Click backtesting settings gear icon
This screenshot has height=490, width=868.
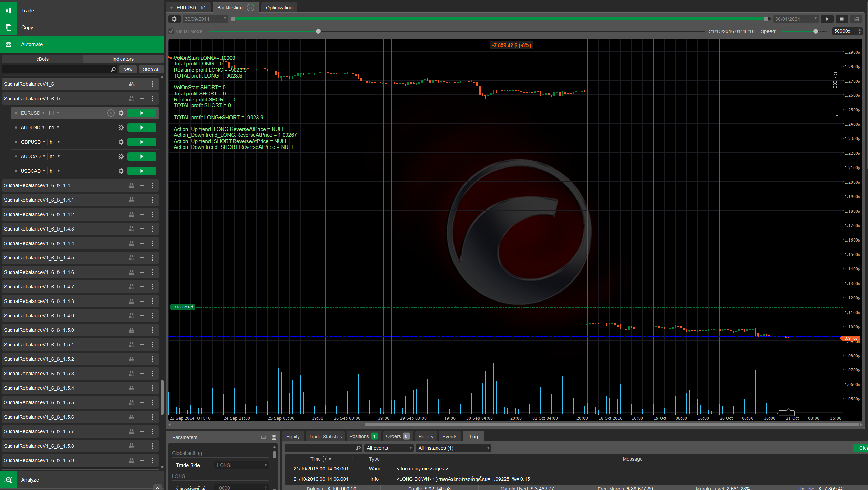(x=174, y=19)
